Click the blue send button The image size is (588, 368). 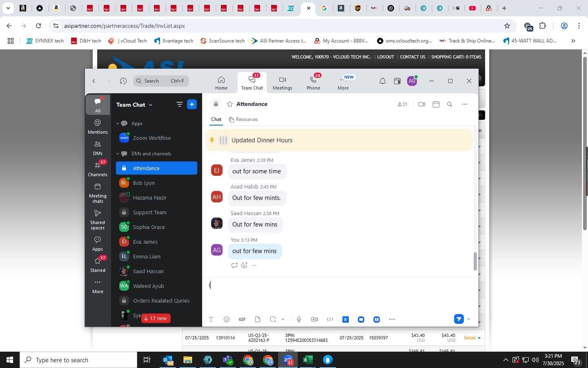(x=459, y=319)
